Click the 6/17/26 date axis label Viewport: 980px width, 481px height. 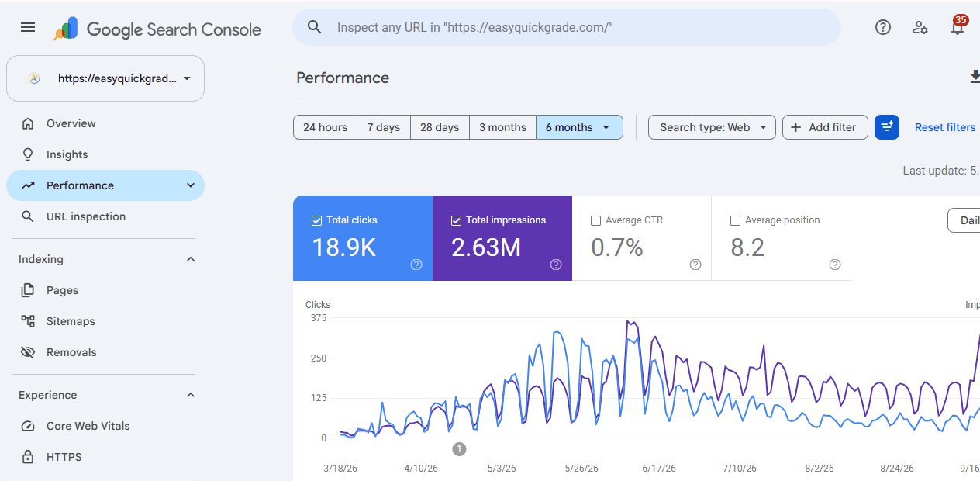(x=659, y=469)
